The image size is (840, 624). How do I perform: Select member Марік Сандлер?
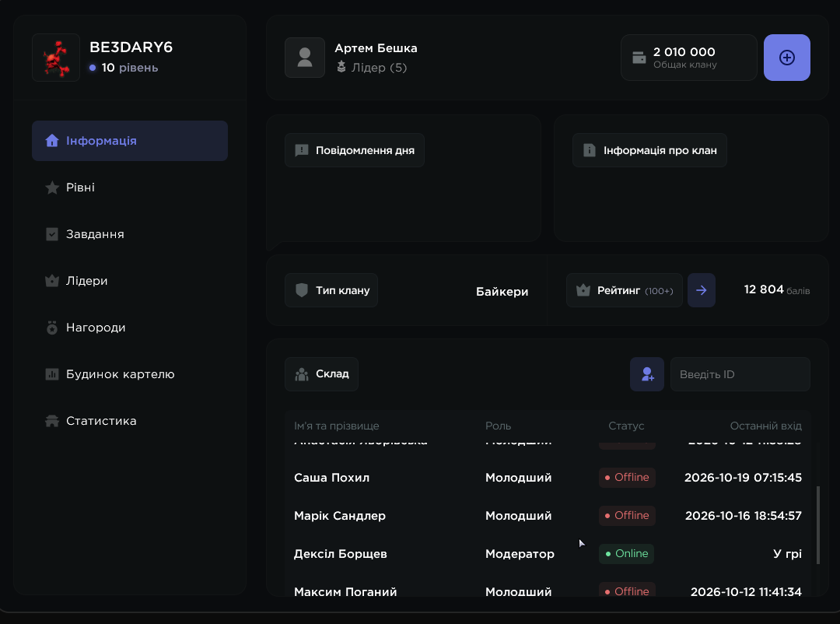[x=548, y=516]
